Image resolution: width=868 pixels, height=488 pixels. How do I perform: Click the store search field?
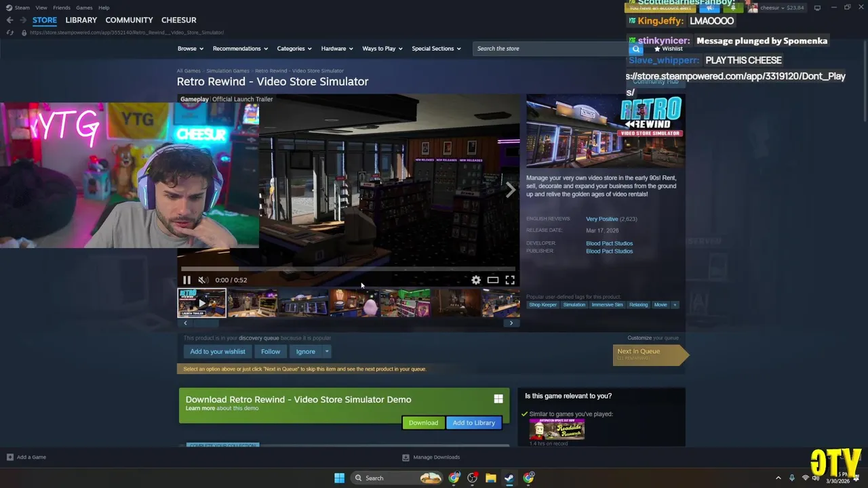[551, 49]
